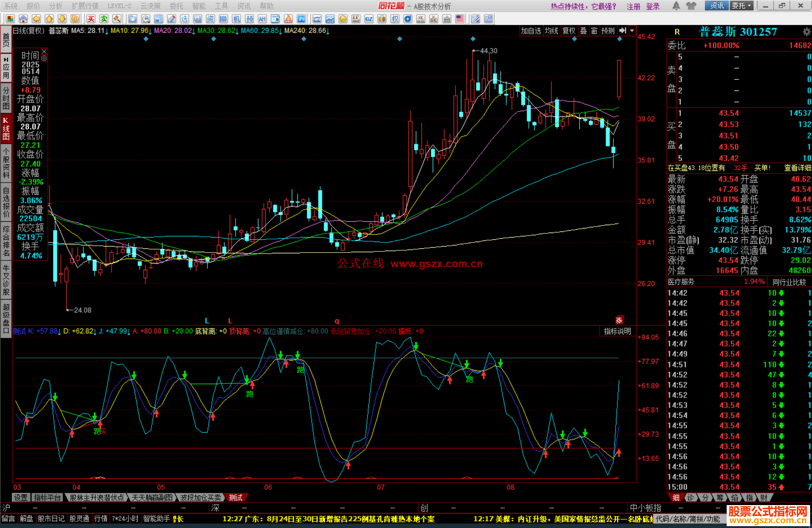The image size is (812, 528).
Task: Collapse chart panel with arrow-bar button
Action: [623, 31]
